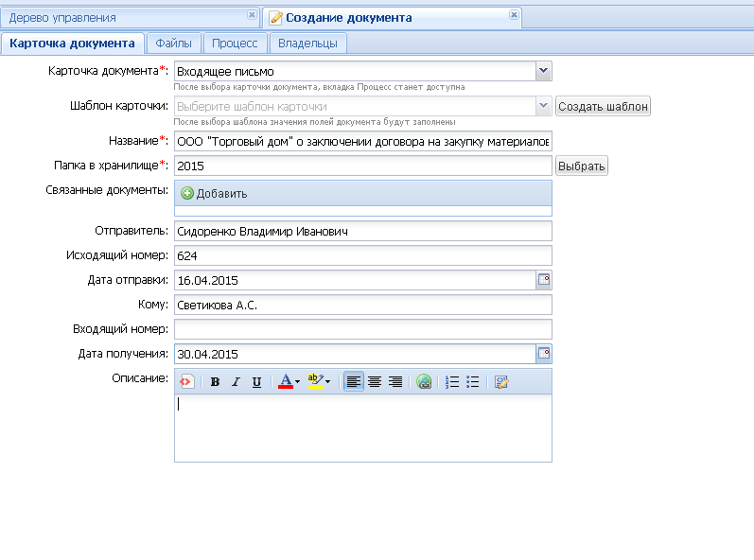This screenshot has width=754, height=560.
Task: Open the text highlight color picker
Action: pyautogui.click(x=319, y=382)
